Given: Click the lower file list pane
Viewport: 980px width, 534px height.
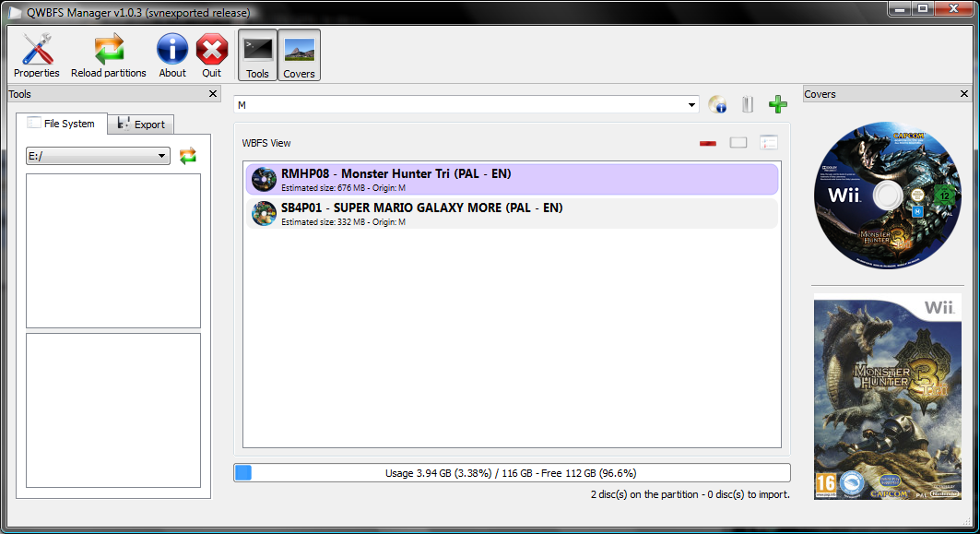Looking at the screenshot, I should point(113,410).
